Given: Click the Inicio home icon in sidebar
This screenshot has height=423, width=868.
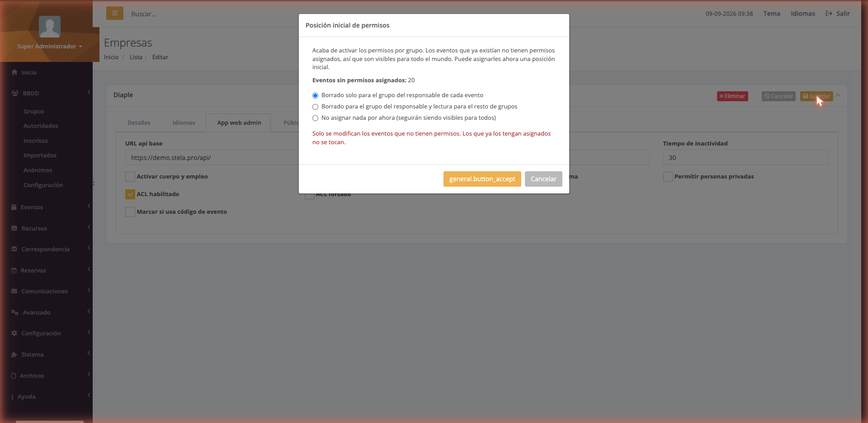Looking at the screenshot, I should (x=14, y=72).
